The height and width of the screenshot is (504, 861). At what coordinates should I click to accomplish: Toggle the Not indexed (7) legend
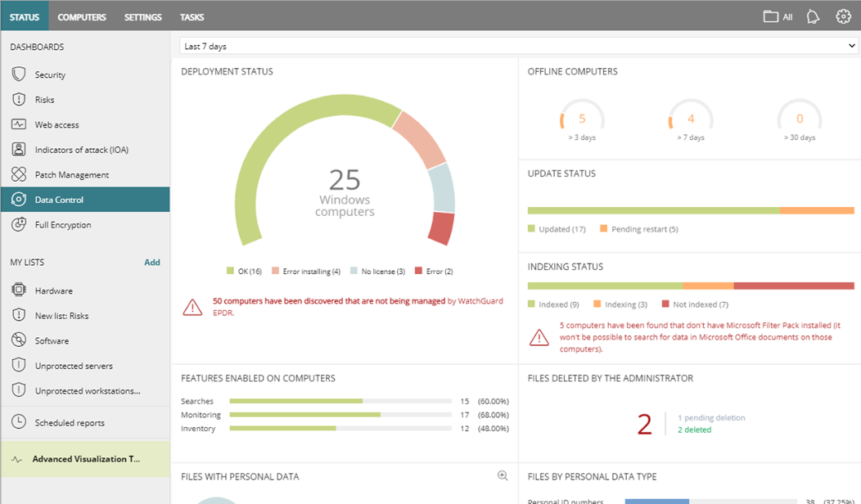[693, 304]
